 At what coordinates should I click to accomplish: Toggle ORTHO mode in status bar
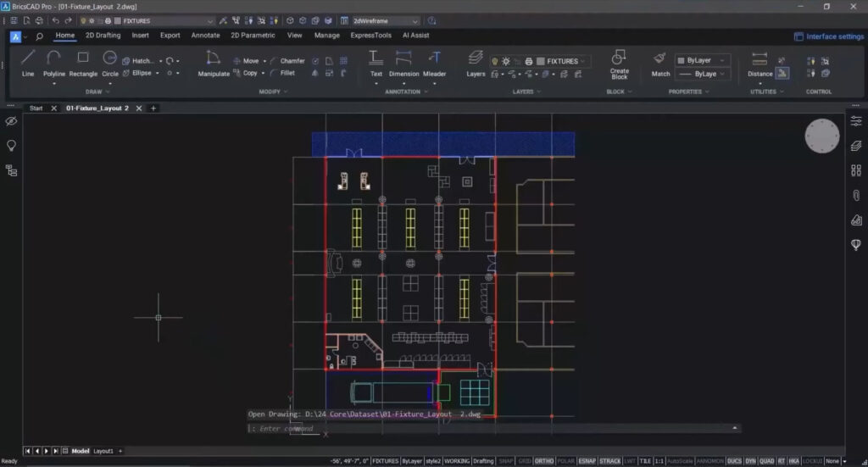pyautogui.click(x=543, y=461)
